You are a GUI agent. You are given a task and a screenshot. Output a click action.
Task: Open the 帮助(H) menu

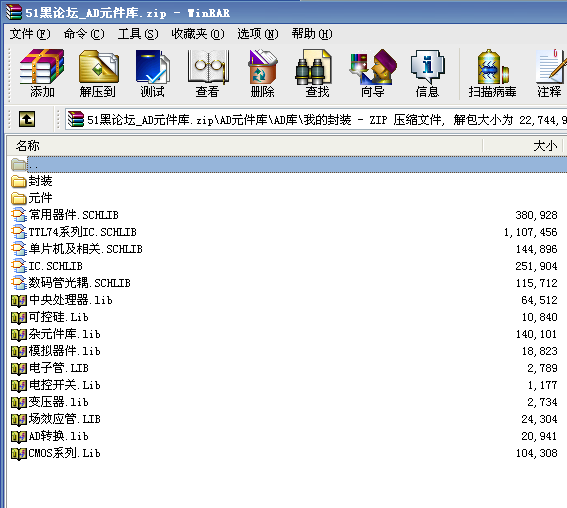coord(312,34)
